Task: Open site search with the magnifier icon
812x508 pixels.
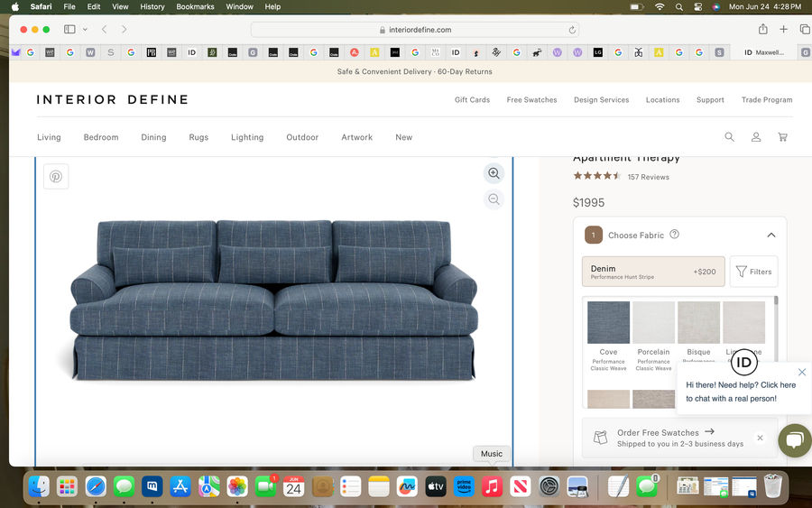Action: coord(729,137)
